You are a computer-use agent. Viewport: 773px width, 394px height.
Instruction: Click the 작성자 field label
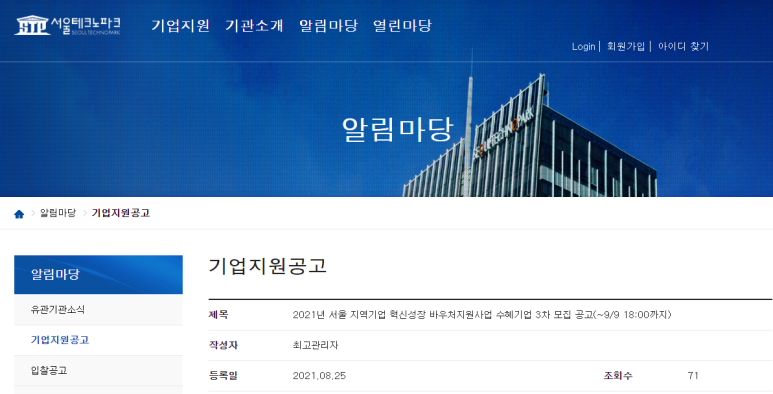click(223, 345)
